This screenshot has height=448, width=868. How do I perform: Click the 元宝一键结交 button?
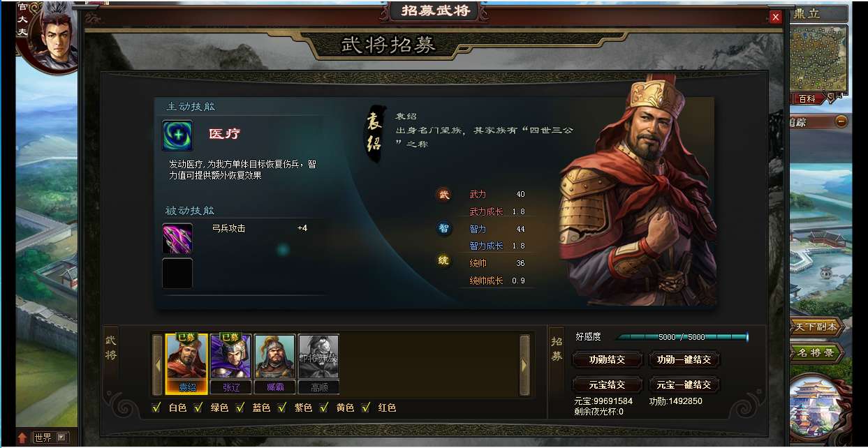684,385
